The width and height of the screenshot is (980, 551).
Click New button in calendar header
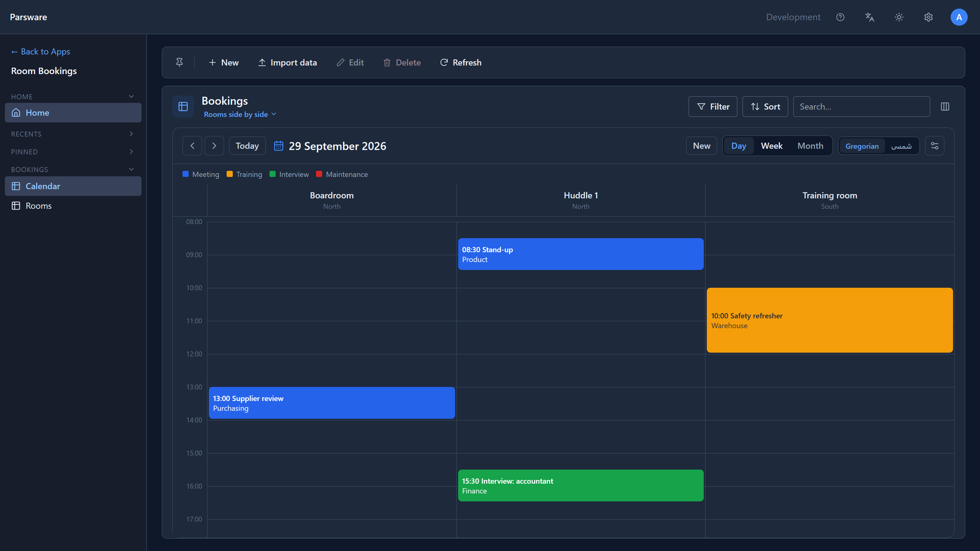tap(702, 146)
